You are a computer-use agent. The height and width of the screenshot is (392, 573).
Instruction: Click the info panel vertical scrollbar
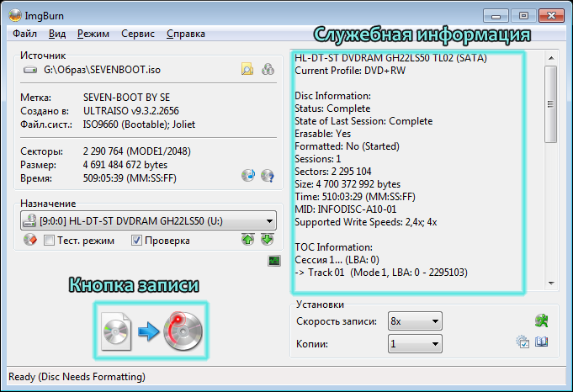point(552,168)
